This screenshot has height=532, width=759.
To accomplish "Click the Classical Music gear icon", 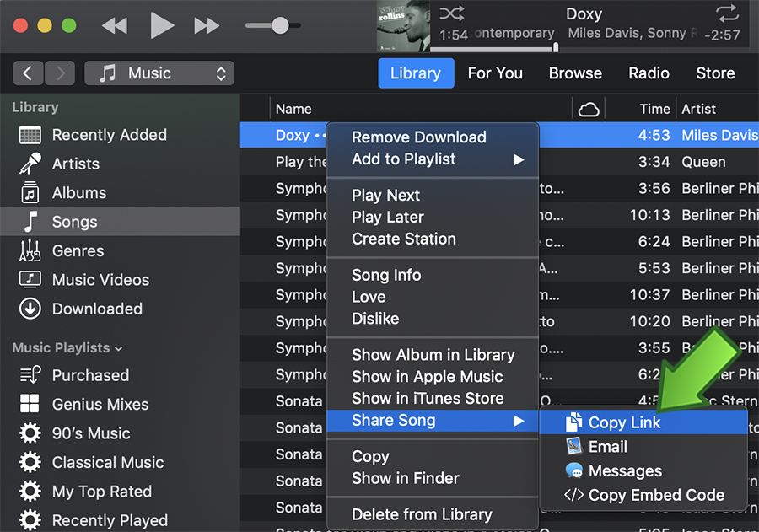I will [x=30, y=462].
